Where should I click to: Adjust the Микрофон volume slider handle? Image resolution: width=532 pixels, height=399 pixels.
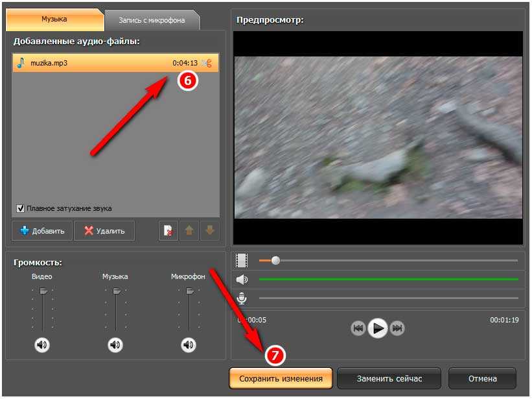pyautogui.click(x=190, y=291)
